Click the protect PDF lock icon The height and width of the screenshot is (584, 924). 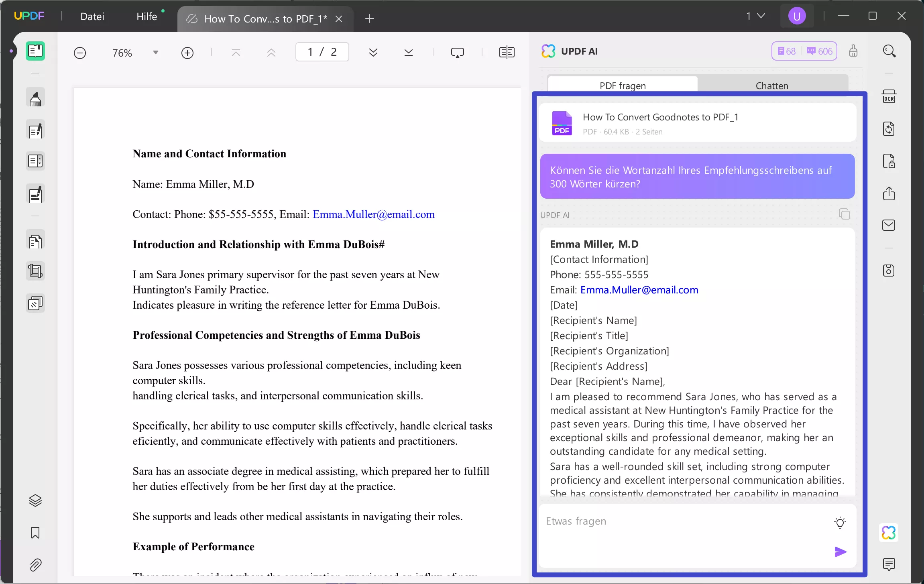(889, 161)
